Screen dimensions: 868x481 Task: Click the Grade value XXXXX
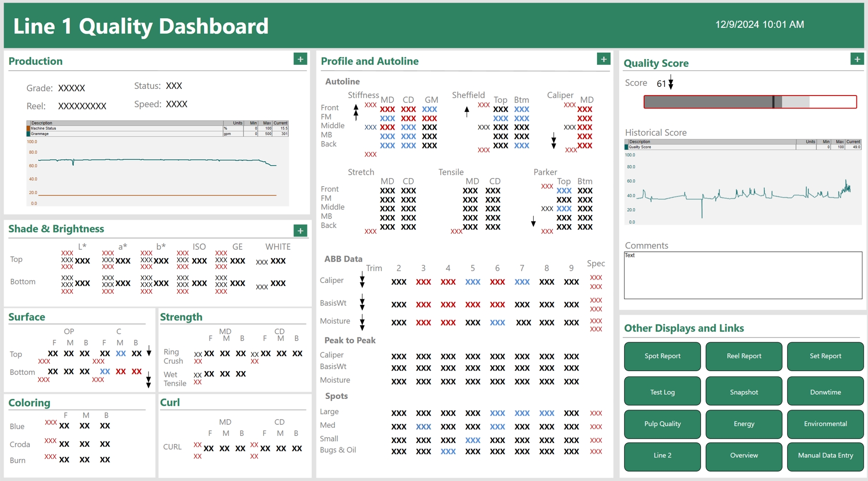pyautogui.click(x=72, y=88)
